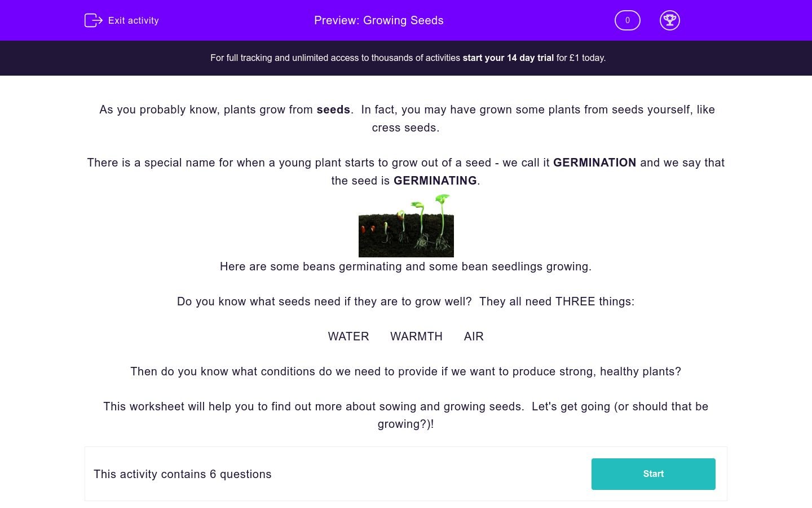The height and width of the screenshot is (508, 812).
Task: Open achievements via the cup icon top right
Action: (x=670, y=20)
